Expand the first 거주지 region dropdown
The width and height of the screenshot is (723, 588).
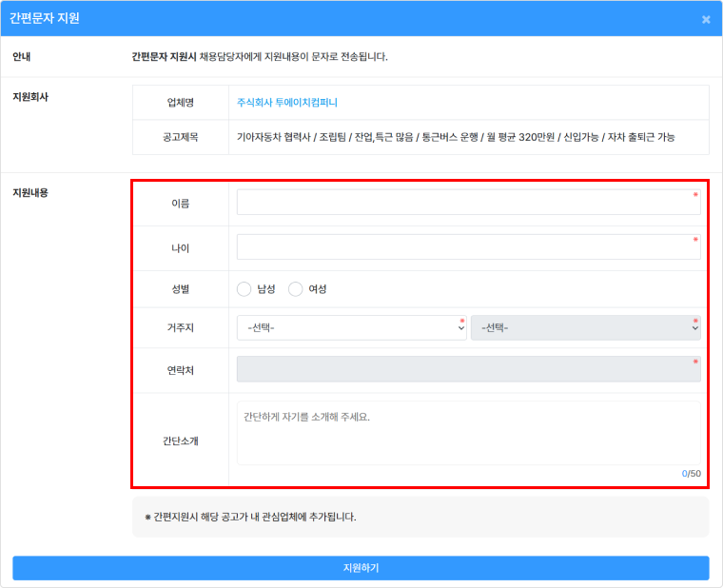pyautogui.click(x=351, y=328)
